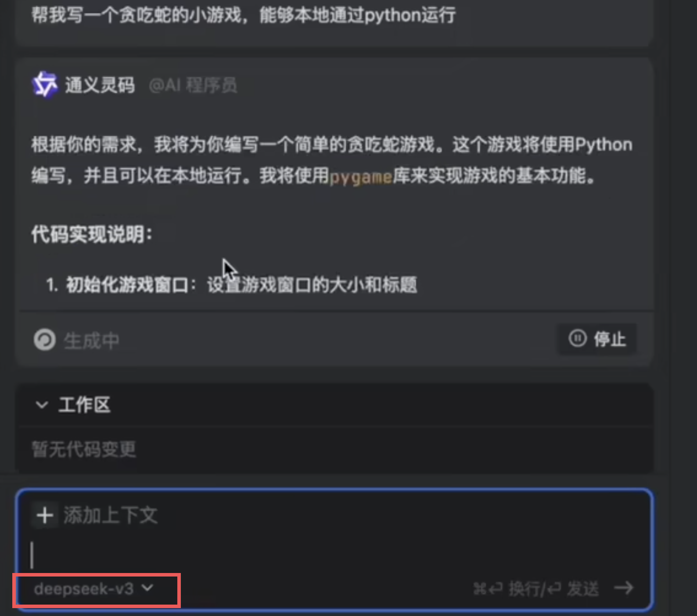Stop generation with the 停止 button
The width and height of the screenshot is (697, 616).
pyautogui.click(x=597, y=339)
